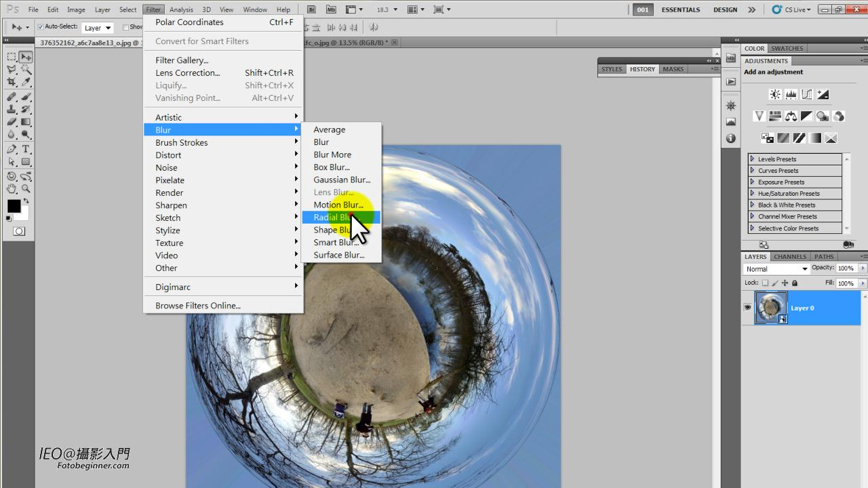868x488 pixels.
Task: Expand Black & White Presets list
Action: (x=753, y=205)
